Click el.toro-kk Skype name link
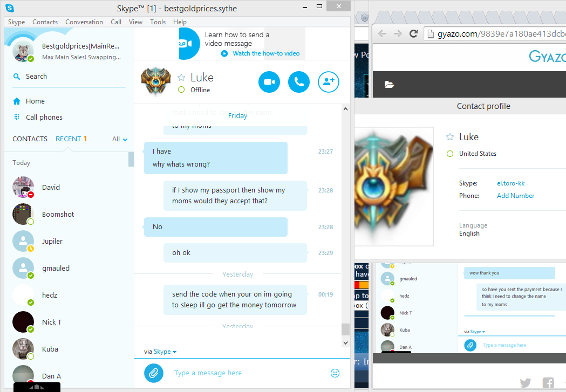Screen dimensions: 566x392 [511, 183]
